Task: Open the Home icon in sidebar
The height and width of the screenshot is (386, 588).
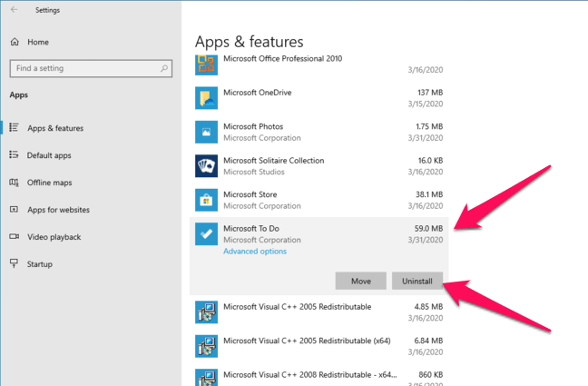Action: pyautogui.click(x=15, y=42)
